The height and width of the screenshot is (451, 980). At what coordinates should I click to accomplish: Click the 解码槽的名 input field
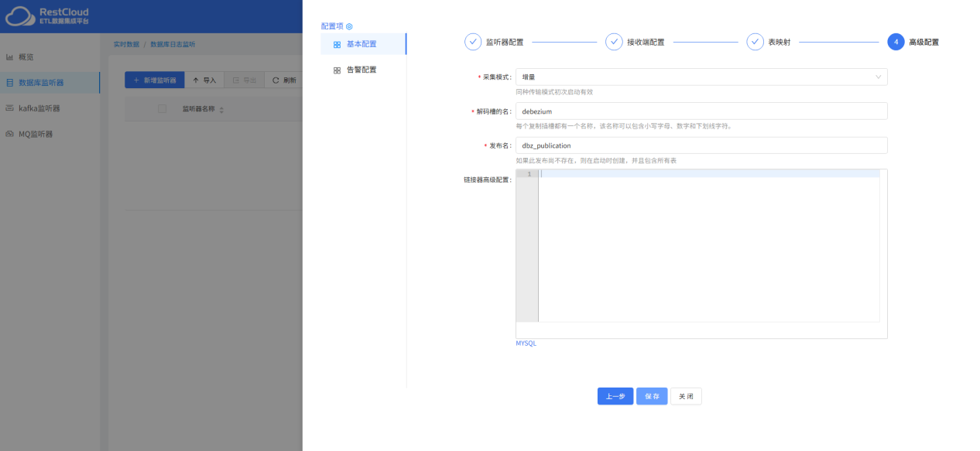pos(701,111)
